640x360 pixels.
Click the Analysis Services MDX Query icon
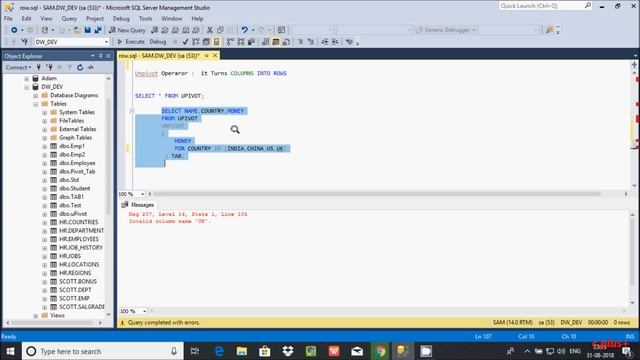coord(165,30)
